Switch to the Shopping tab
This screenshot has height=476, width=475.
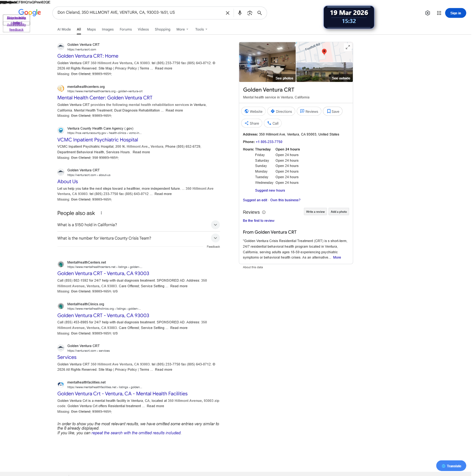coord(163,29)
